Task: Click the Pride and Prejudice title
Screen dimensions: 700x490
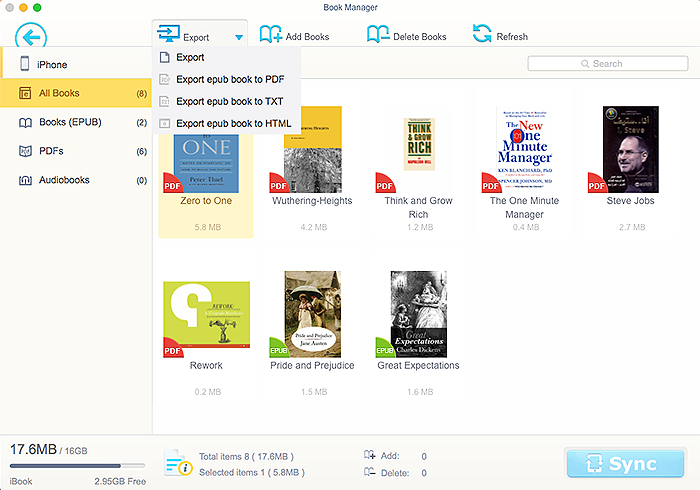Action: (312, 365)
